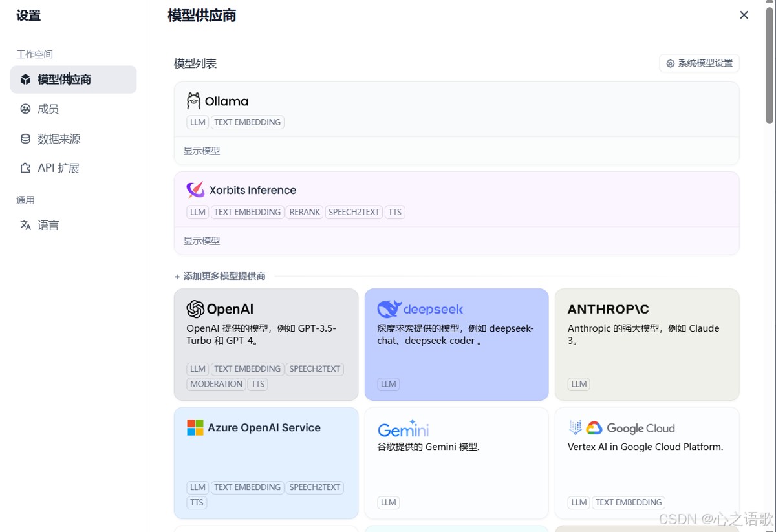This screenshot has width=776, height=532.
Task: Click the Xorbits Inference logo icon
Action: pos(195,190)
